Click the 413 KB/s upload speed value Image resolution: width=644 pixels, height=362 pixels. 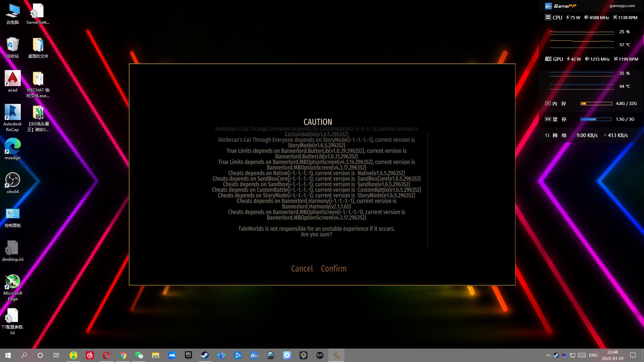[618, 135]
